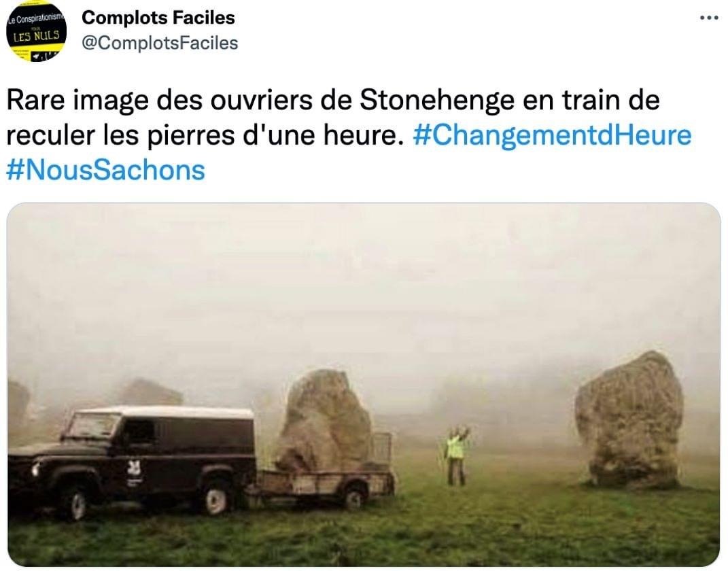Click the Land Rover windshield
Screen dimensions: 728x571
95,426
